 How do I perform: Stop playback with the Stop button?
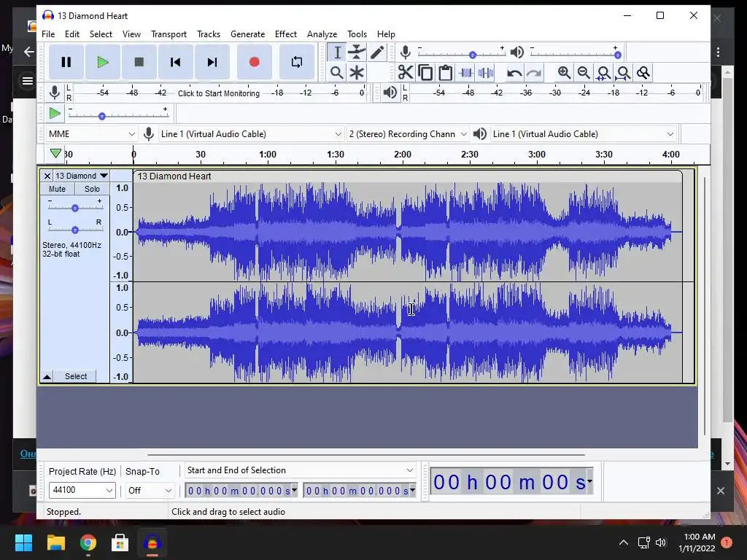click(139, 62)
